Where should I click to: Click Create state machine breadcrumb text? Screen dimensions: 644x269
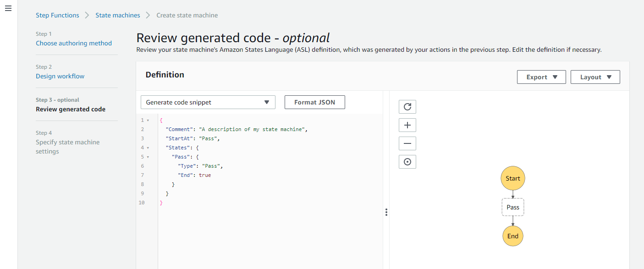point(187,15)
